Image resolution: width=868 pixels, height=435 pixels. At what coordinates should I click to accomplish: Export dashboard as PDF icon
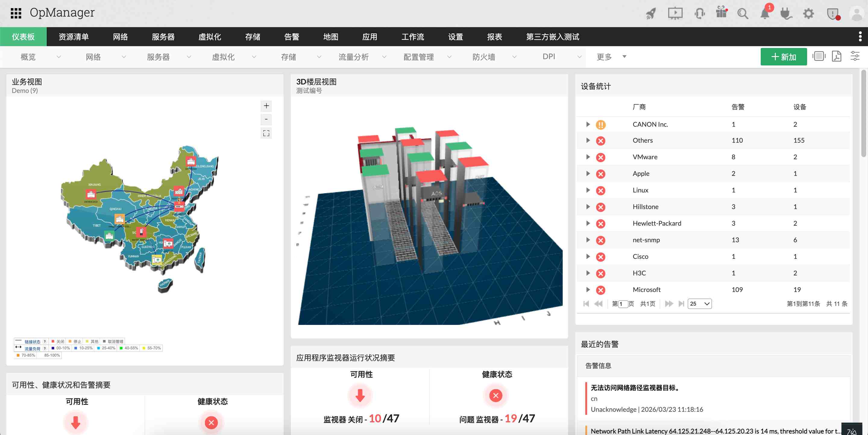[836, 57]
